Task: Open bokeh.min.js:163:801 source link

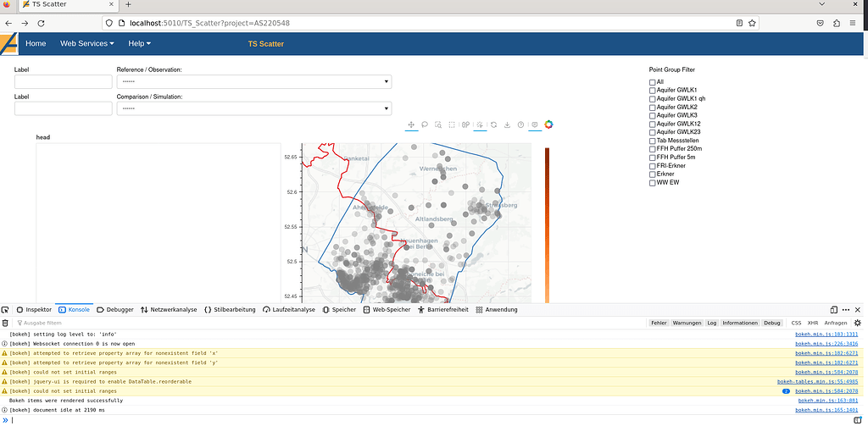Action: point(827,401)
